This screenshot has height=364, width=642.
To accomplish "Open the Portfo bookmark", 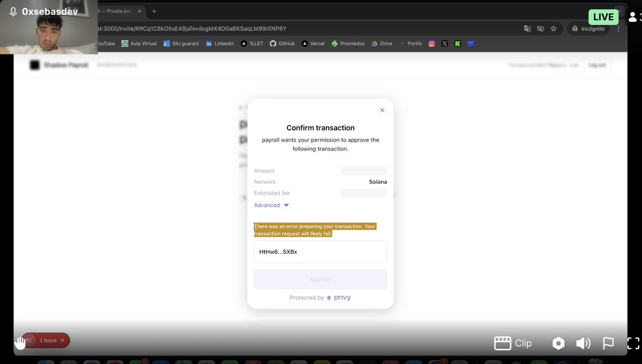I will pos(411,43).
